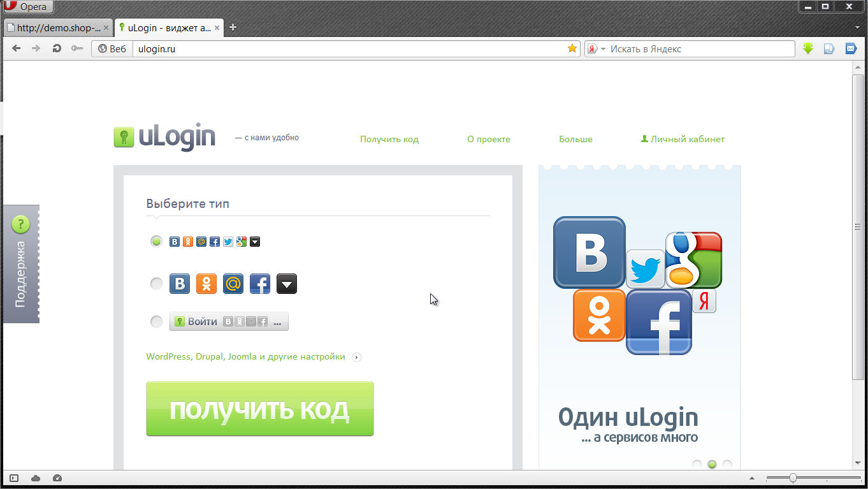Go forward with browser forward arrow
Viewport: 868px width, 489px height.
click(x=36, y=48)
